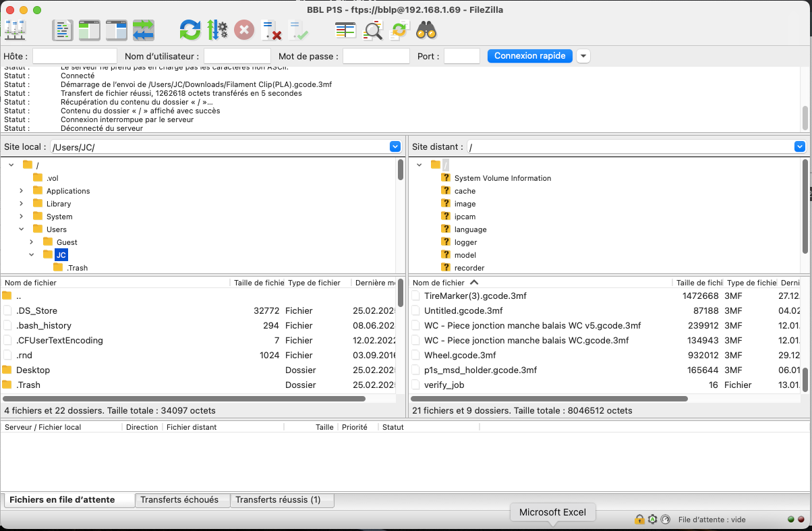Collapse the Users folder in local tree
This screenshot has width=812, height=531.
coord(22,229)
